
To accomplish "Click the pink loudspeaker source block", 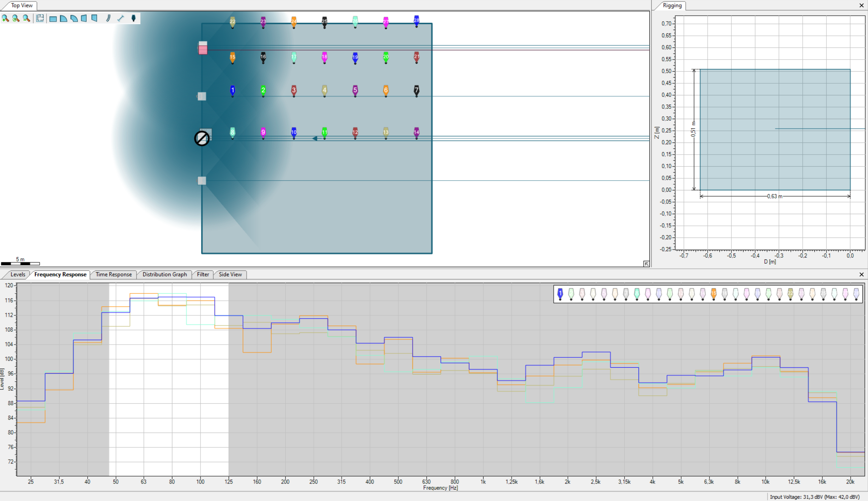I will point(203,50).
